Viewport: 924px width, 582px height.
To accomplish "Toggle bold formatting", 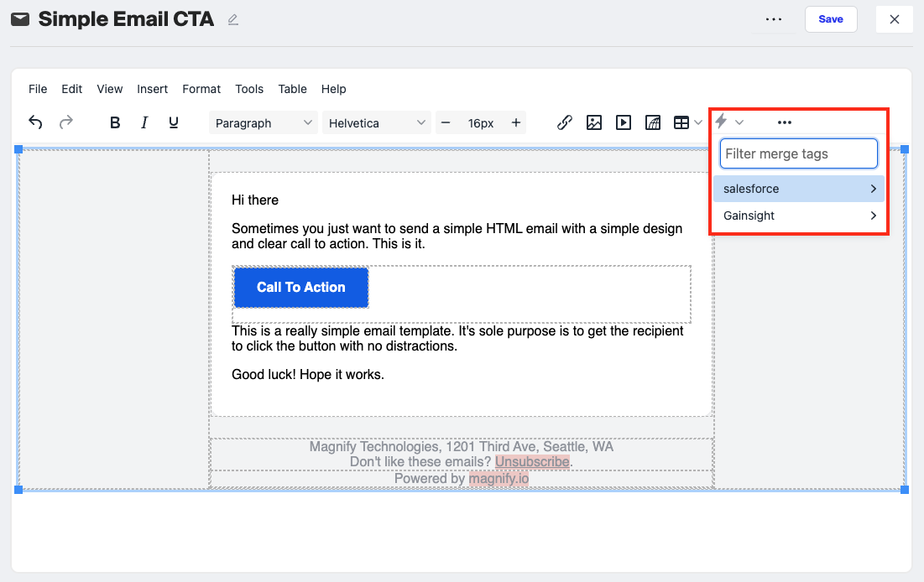I will 115,122.
